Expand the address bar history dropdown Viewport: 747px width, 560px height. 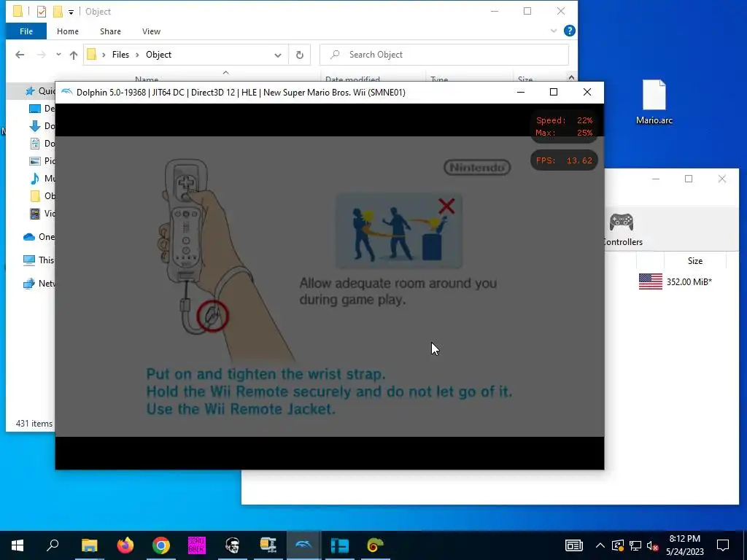(278, 55)
